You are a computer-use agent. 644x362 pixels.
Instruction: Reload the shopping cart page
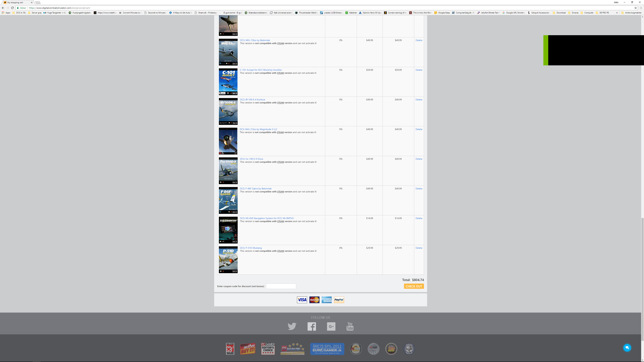12,8
